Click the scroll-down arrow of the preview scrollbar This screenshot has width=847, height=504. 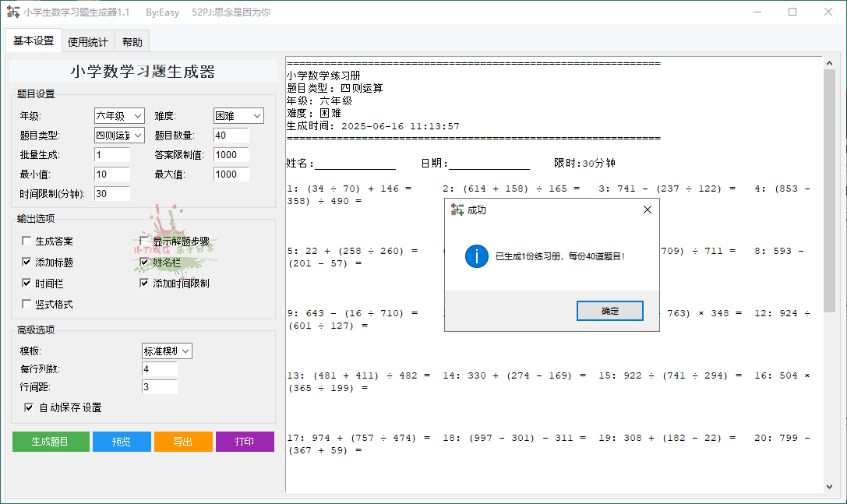[829, 486]
